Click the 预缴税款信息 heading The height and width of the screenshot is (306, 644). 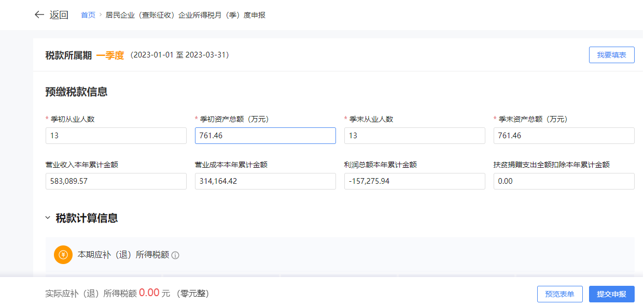tap(76, 92)
